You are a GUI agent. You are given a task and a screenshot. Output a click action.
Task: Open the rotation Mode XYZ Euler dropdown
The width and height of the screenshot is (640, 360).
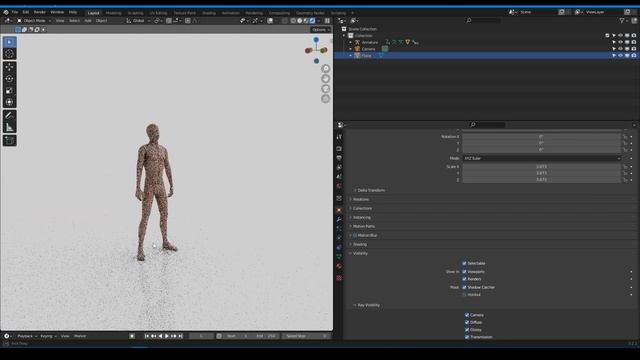click(x=542, y=158)
